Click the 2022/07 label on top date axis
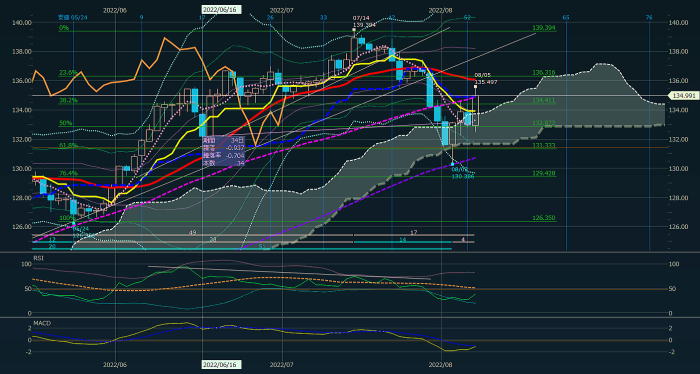The width and height of the screenshot is (700, 374). tap(282, 9)
